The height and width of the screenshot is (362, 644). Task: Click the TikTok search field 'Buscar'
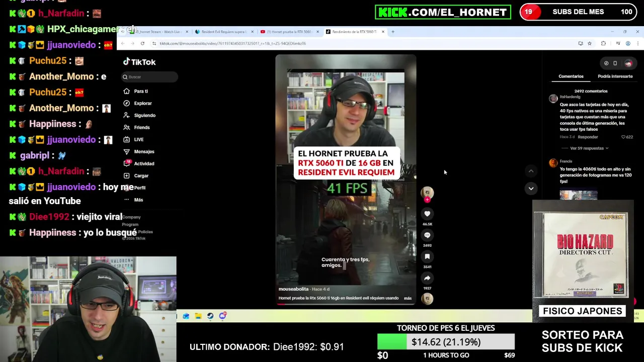[149, 77]
